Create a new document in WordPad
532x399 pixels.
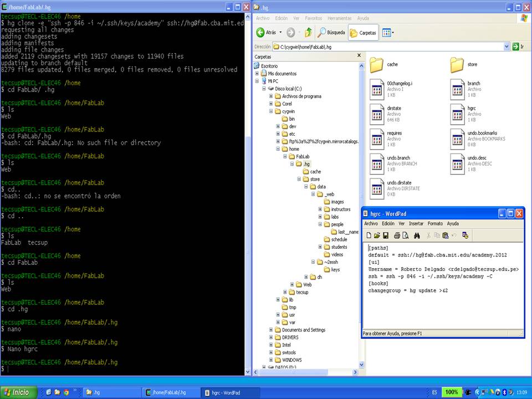369,236
